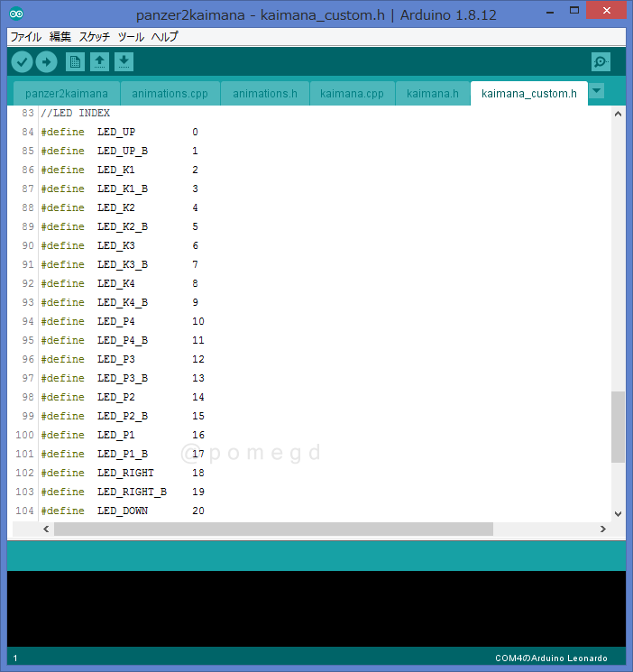The height and width of the screenshot is (672, 633).
Task: Click the LED_P2_B identifier
Action: click(123, 416)
